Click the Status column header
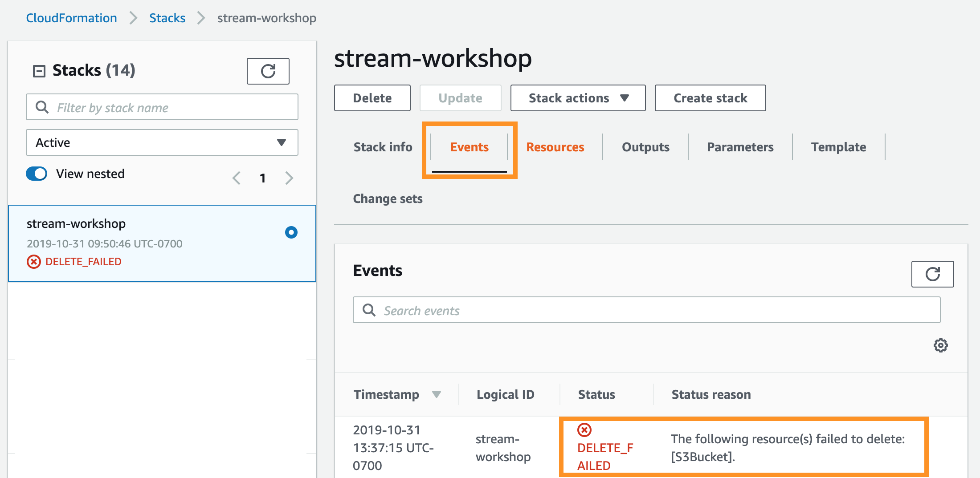 click(596, 394)
